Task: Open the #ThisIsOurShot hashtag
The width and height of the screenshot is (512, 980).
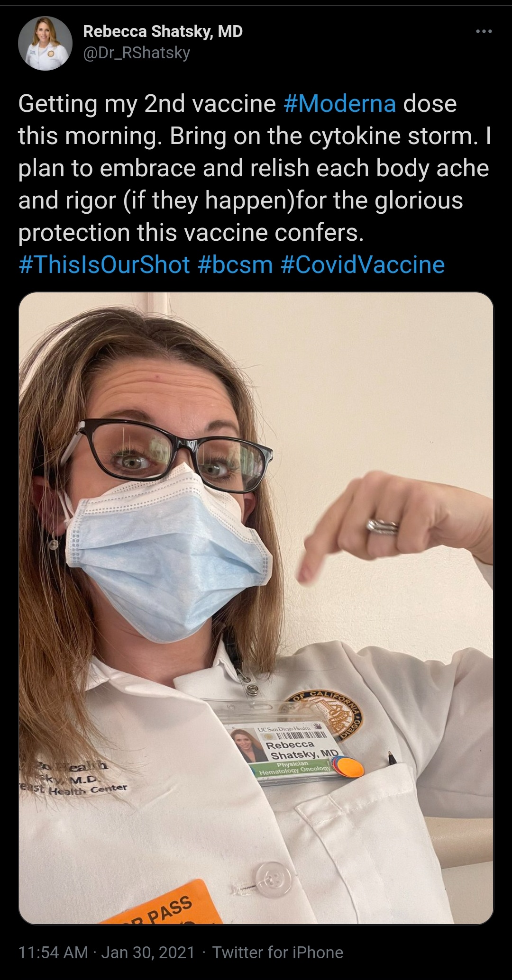Action: coord(104,264)
